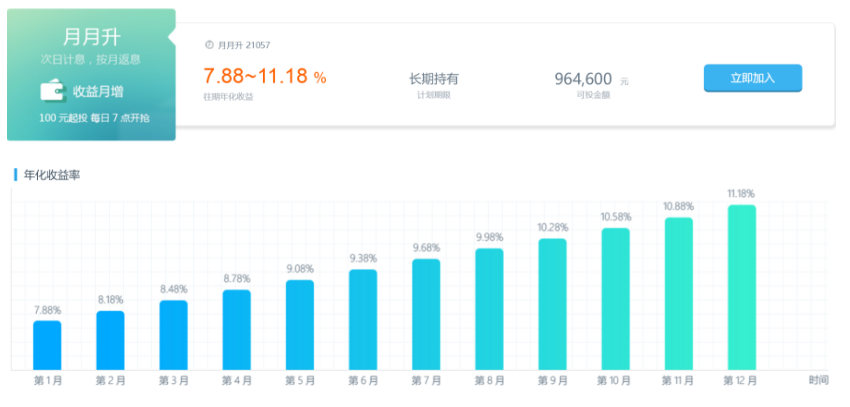Click the 第3月 bar in the chart

(x=173, y=335)
